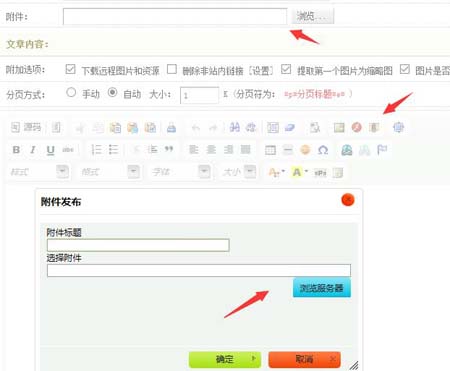Expand the Size (大小) dropdown
Image resolution: width=450 pixels, height=371 pixels.
(250, 172)
